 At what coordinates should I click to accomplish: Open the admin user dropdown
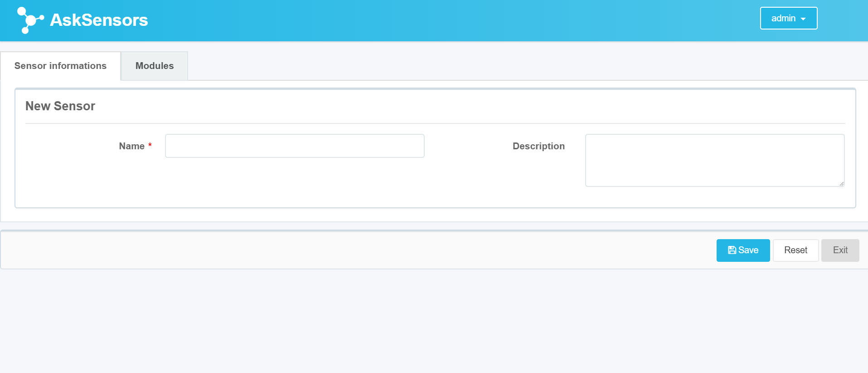tap(788, 18)
